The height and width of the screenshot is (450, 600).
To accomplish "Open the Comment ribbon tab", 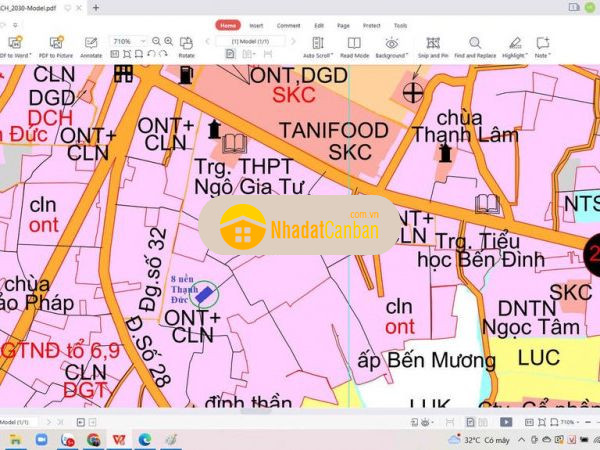I will (x=288, y=25).
